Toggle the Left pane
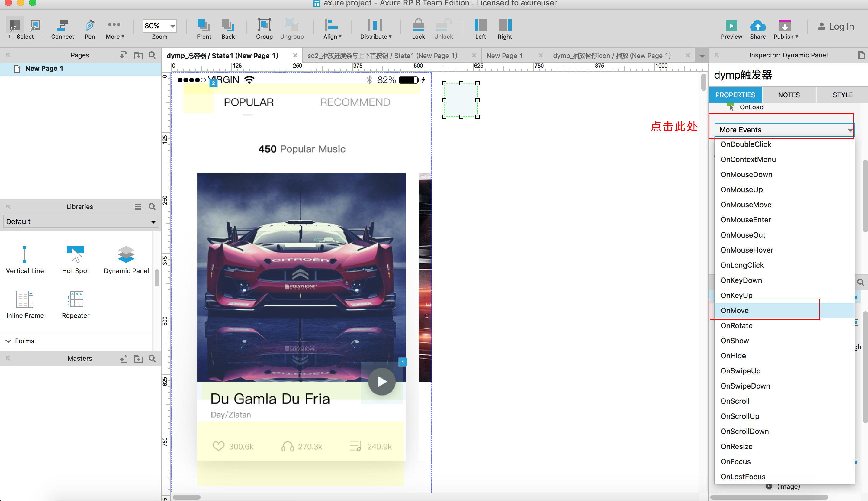868x501 pixels. pos(481,29)
